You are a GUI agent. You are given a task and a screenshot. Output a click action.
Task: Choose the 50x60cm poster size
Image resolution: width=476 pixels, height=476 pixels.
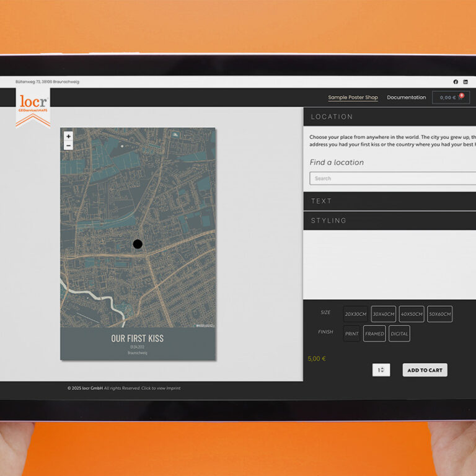(439, 314)
